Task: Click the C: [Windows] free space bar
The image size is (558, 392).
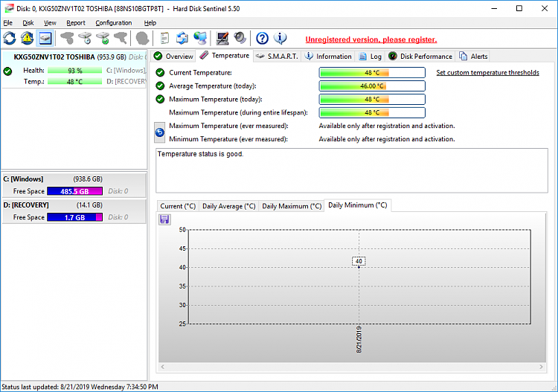Action: click(74, 191)
